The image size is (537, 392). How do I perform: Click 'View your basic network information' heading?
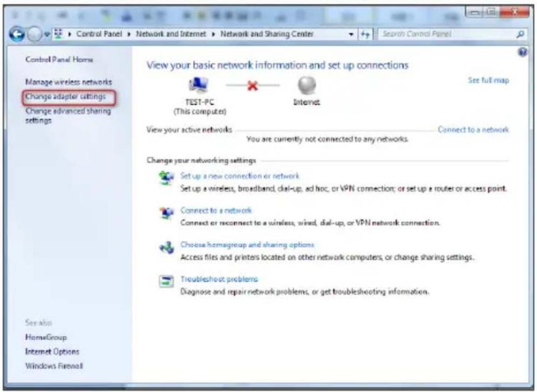(x=278, y=65)
